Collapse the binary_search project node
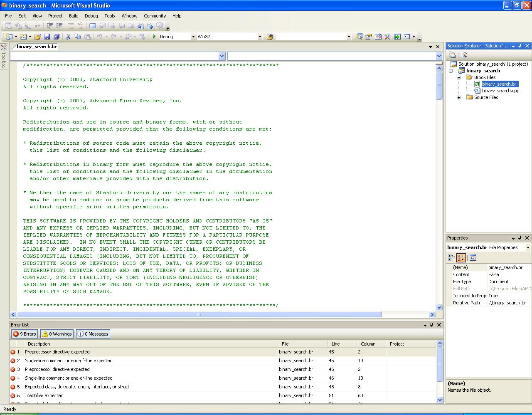Image resolution: width=532 pixels, height=415 pixels. (451, 71)
